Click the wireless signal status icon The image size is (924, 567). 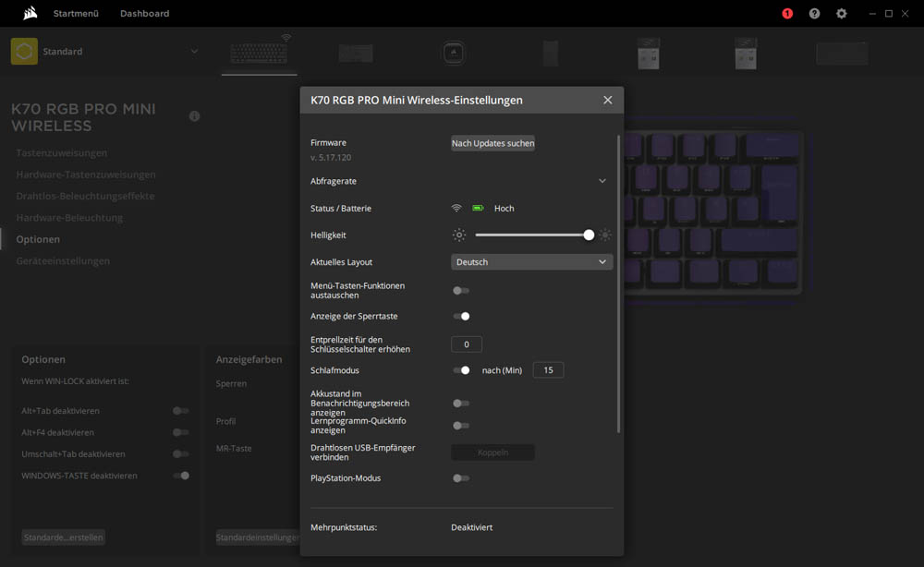[456, 209]
